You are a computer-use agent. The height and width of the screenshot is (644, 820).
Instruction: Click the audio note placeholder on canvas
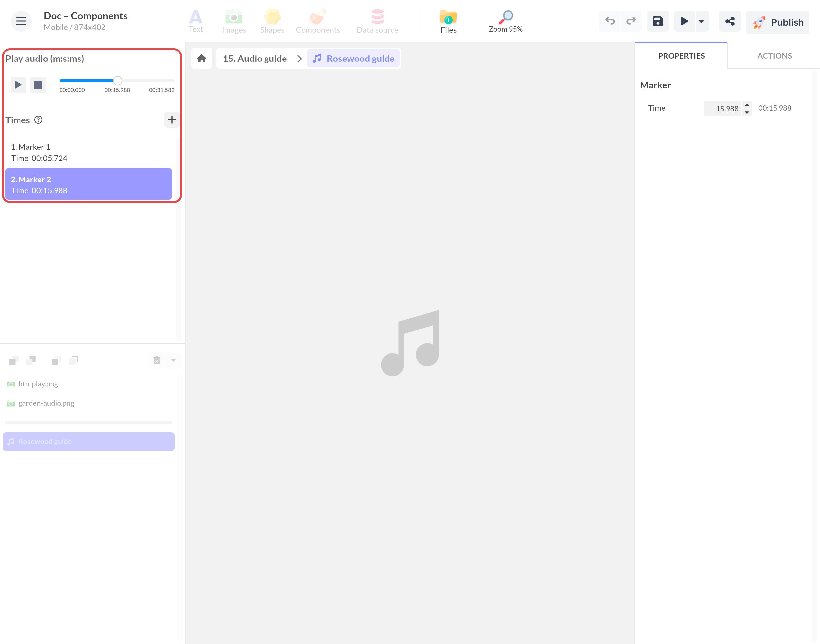click(410, 343)
